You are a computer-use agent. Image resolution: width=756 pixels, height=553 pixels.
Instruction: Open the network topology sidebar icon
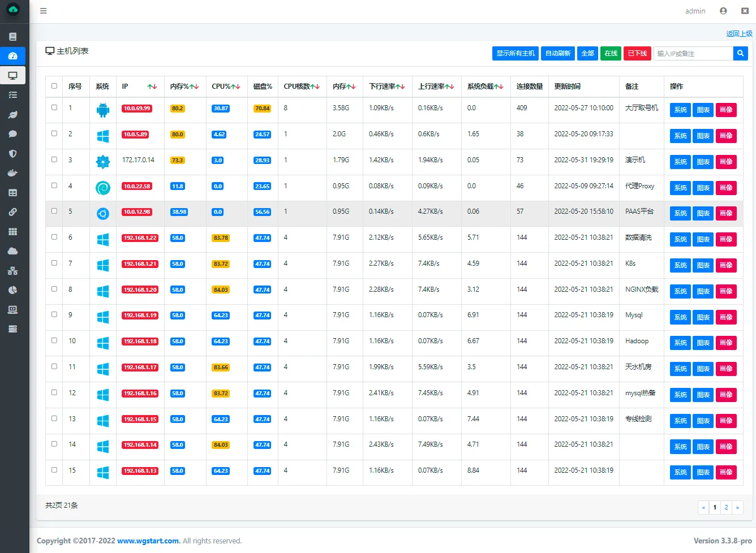point(12,271)
